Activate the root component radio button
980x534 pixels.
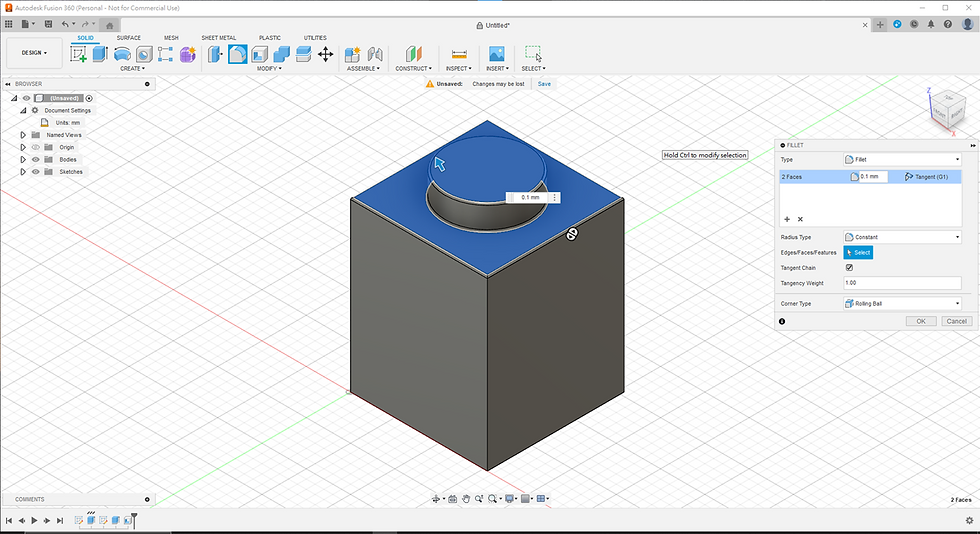tap(89, 98)
